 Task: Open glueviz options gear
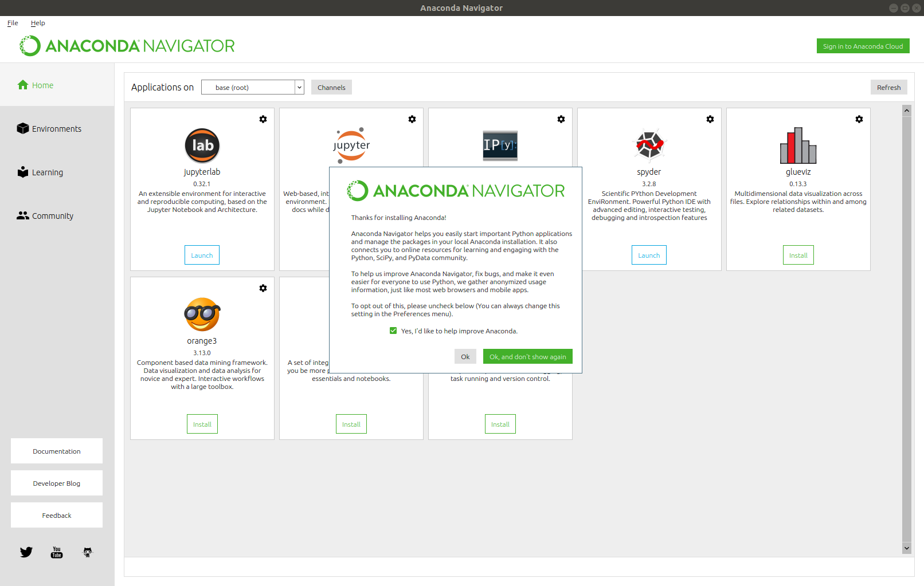(x=859, y=119)
